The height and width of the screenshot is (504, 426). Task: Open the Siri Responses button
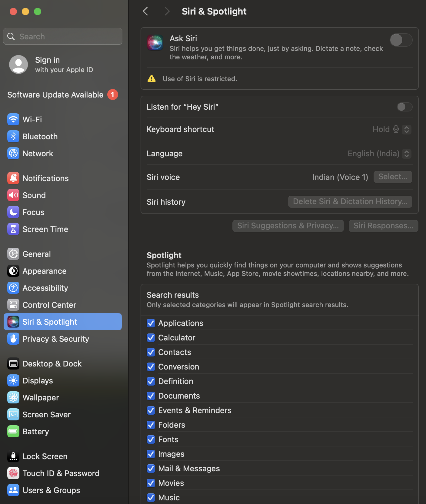tap(384, 226)
